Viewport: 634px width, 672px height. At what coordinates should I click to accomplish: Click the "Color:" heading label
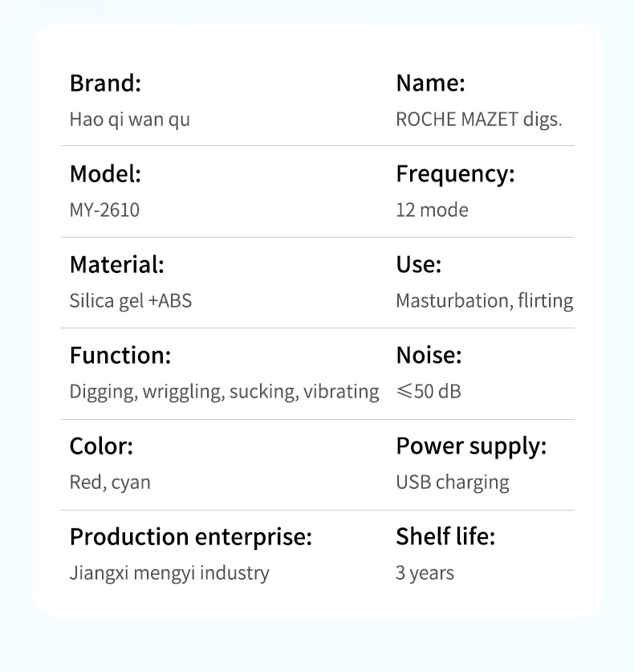click(101, 446)
